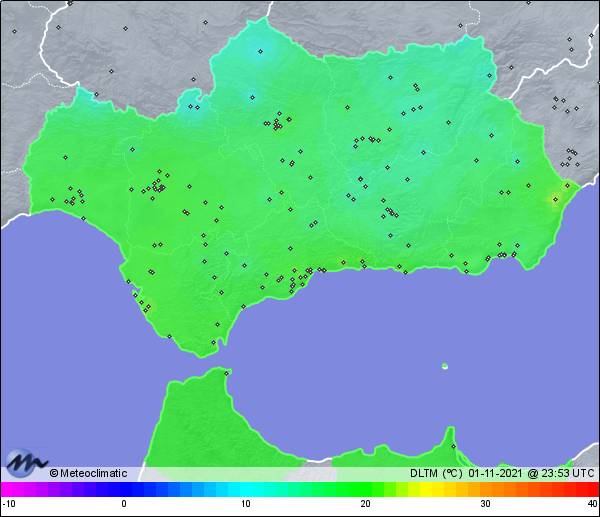Image resolution: width=600 pixels, height=517 pixels.
Task: Click the 0 label on the temperature scale
Action: tap(124, 504)
